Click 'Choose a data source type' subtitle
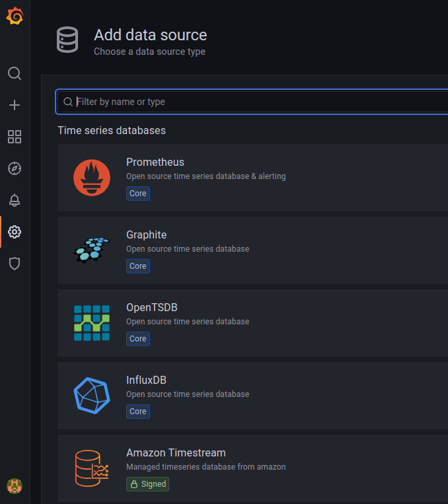The image size is (448, 504). 149,52
